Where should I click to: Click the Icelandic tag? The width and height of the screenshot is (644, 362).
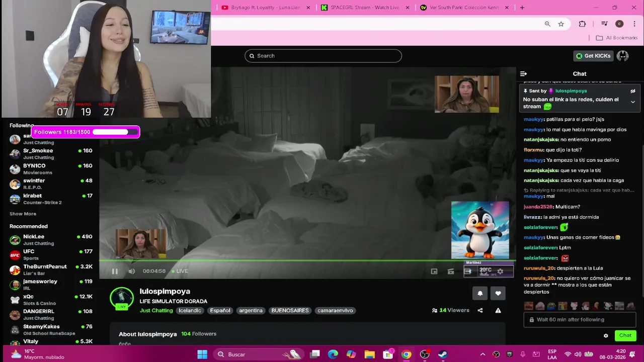click(190, 310)
